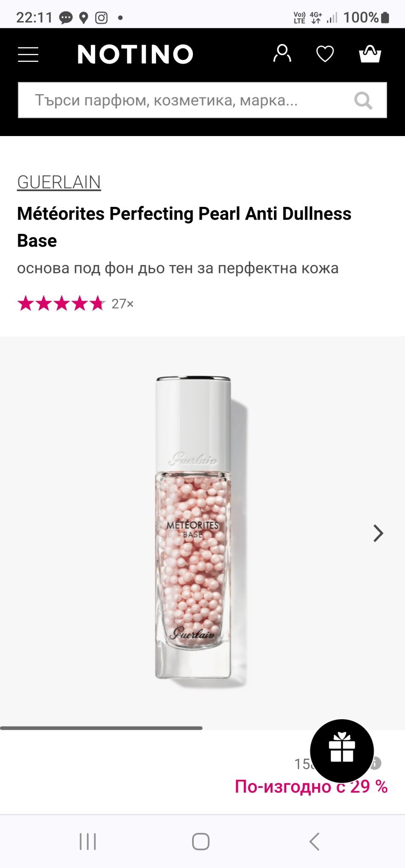The height and width of the screenshot is (868, 405).
Task: Focus the product search field
Action: click(202, 100)
